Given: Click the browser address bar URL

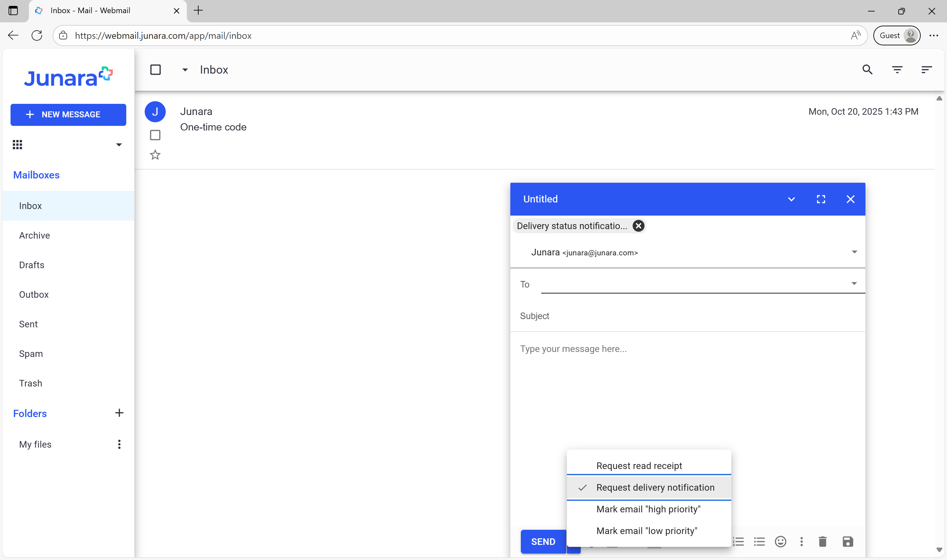Looking at the screenshot, I should coord(163,35).
